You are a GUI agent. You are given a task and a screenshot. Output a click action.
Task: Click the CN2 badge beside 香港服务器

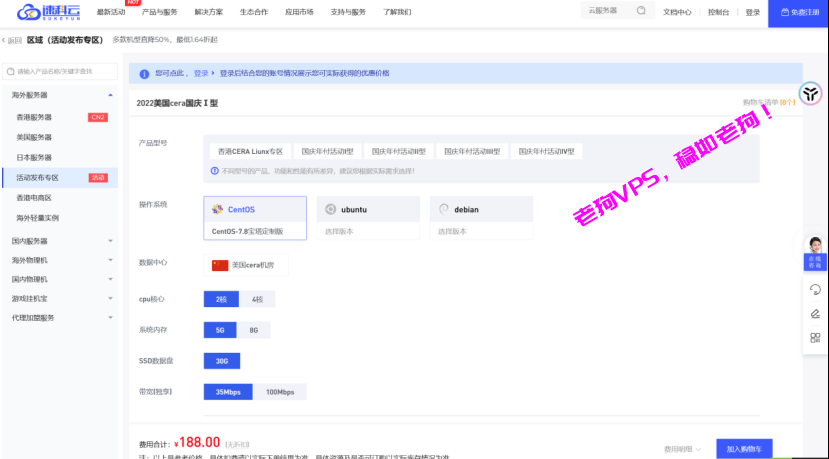pos(98,117)
